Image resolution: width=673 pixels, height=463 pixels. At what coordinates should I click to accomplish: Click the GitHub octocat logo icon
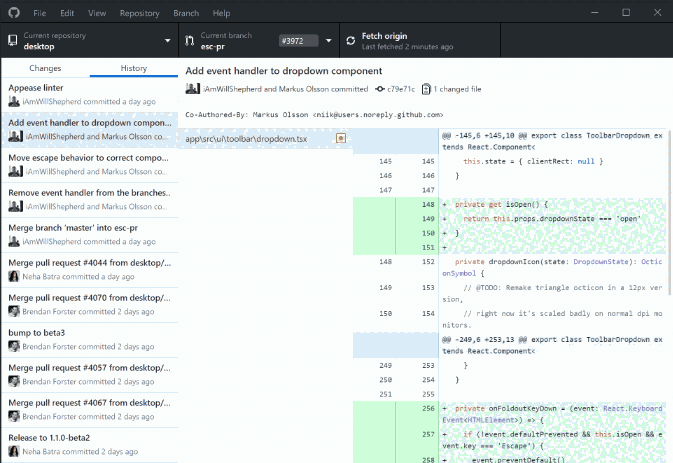point(14,12)
